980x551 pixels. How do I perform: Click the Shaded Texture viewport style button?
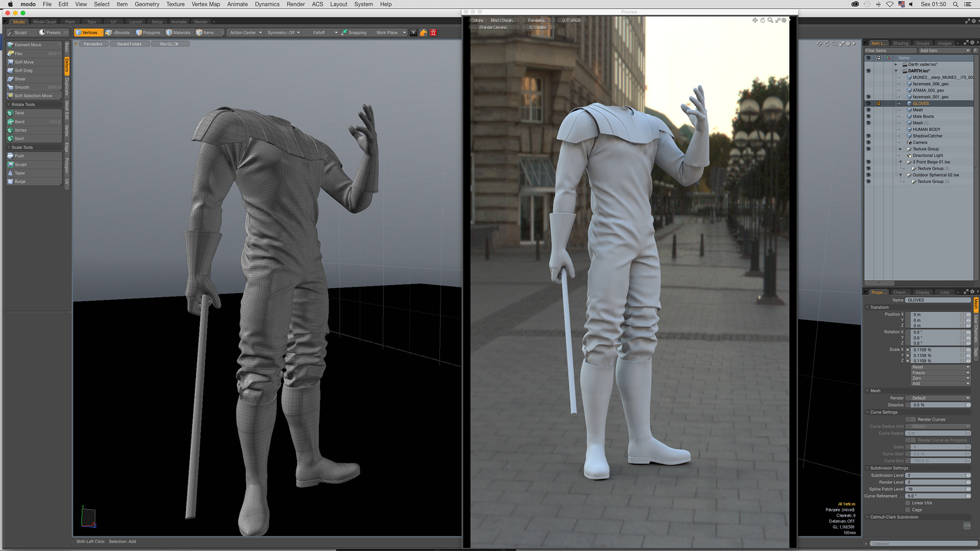point(129,44)
